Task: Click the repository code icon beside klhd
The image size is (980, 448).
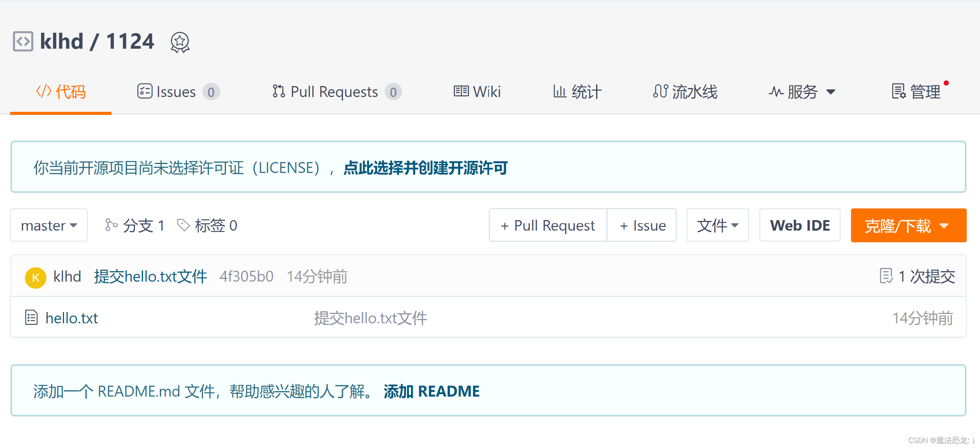Action: pyautogui.click(x=23, y=41)
